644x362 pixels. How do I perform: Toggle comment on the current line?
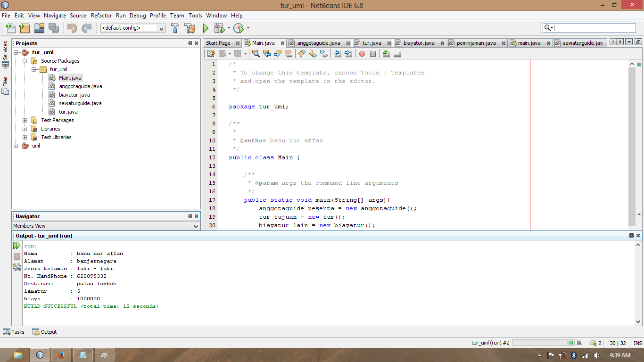click(x=386, y=53)
